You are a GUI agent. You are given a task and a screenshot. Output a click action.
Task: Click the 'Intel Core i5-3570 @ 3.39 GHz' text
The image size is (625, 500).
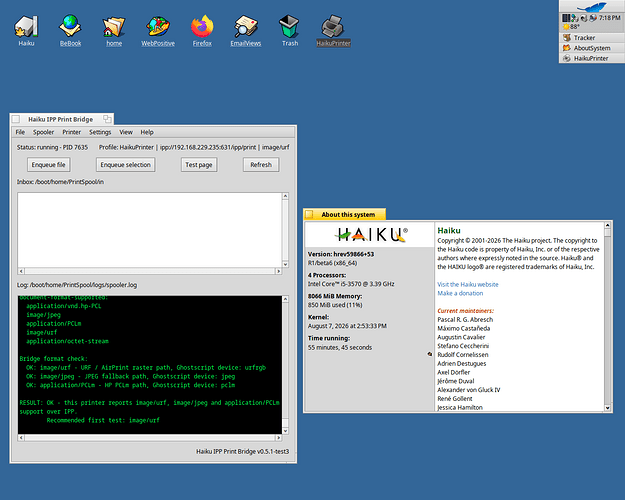(351, 284)
